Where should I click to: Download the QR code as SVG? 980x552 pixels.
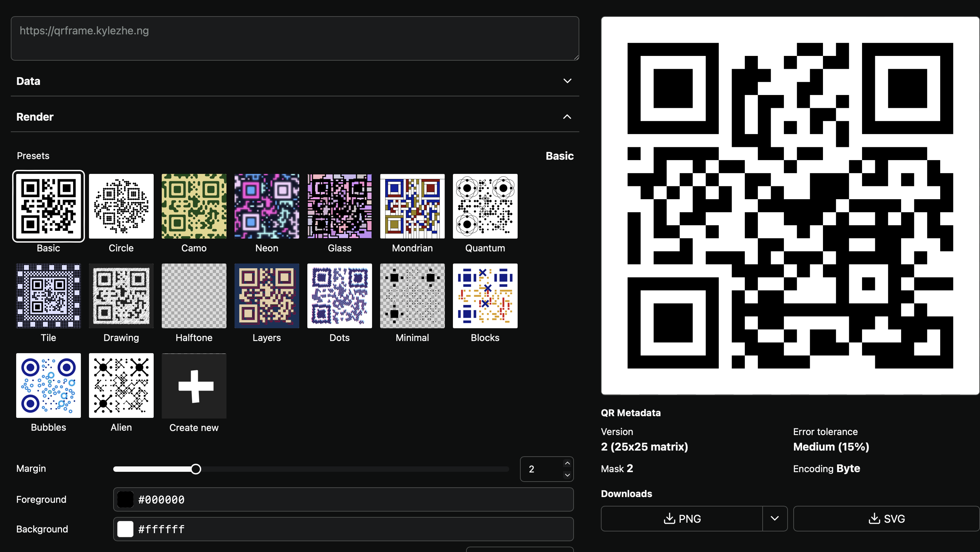886,519
